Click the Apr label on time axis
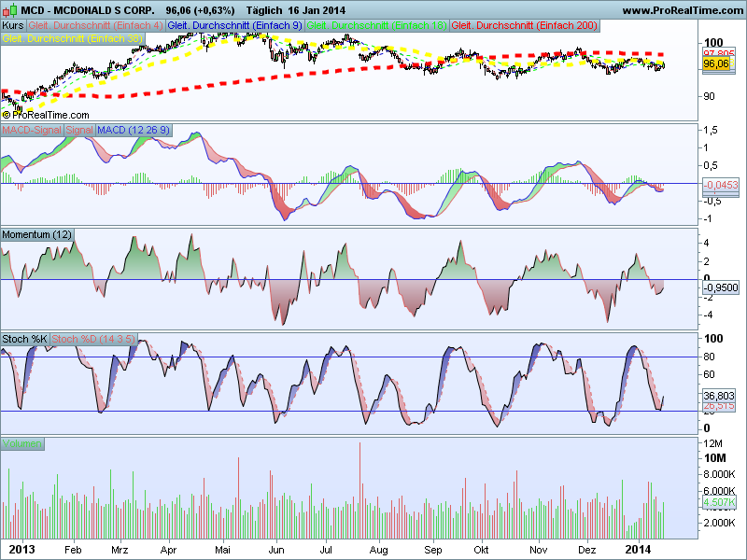747x560 pixels. tap(169, 550)
